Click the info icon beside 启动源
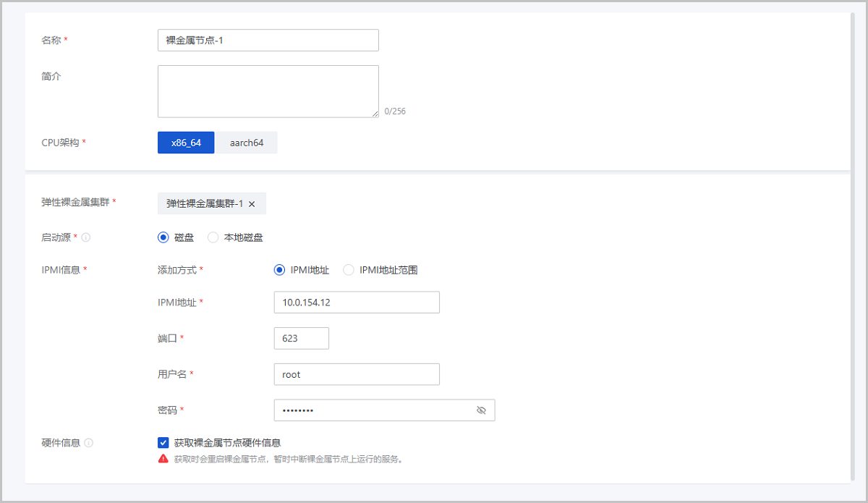Image resolution: width=868 pixels, height=503 pixels. (x=86, y=237)
